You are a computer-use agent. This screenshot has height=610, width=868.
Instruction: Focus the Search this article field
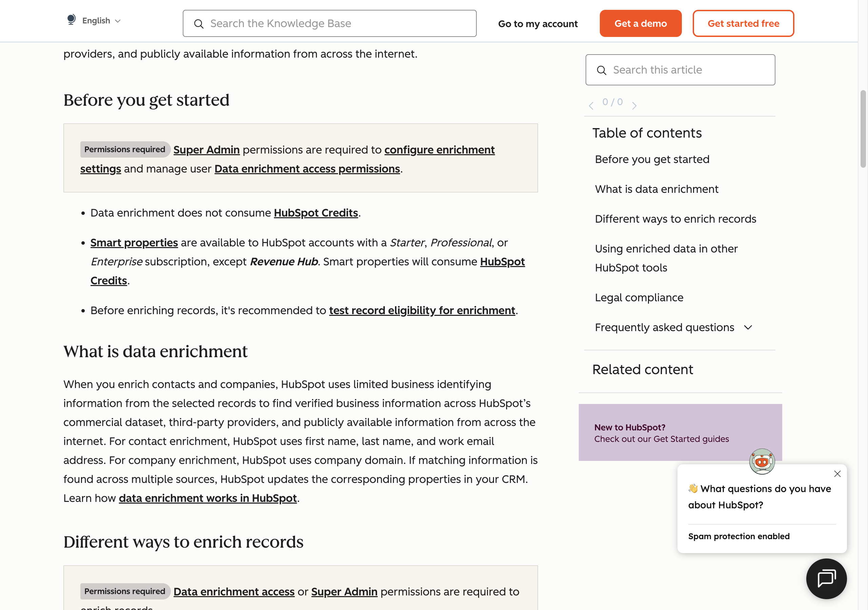[x=680, y=70]
